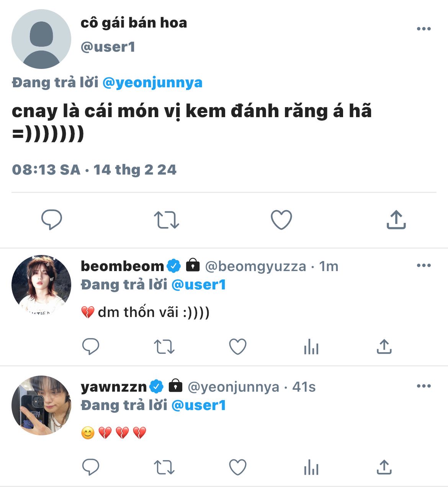This screenshot has width=448, height=487.
Task: Retweet beombeom's reply
Action: [x=164, y=347]
